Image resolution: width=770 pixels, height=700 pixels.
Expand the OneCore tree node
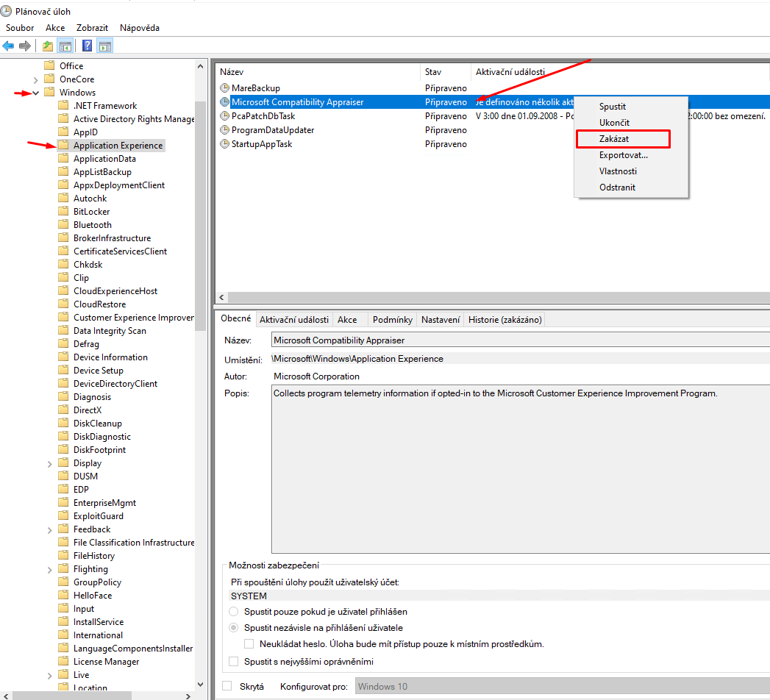(35, 79)
